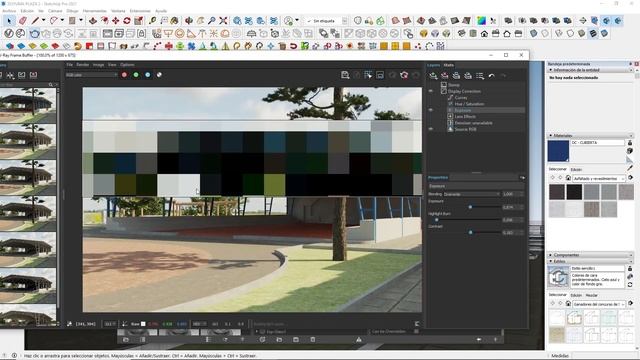Click the Zoom Extents tool
This screenshot has width=640, height=360.
click(223, 20)
